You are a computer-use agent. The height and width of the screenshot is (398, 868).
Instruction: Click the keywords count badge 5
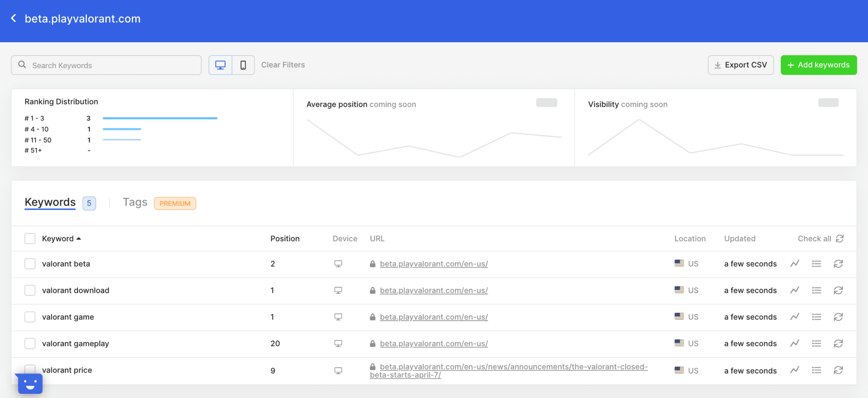(x=89, y=203)
